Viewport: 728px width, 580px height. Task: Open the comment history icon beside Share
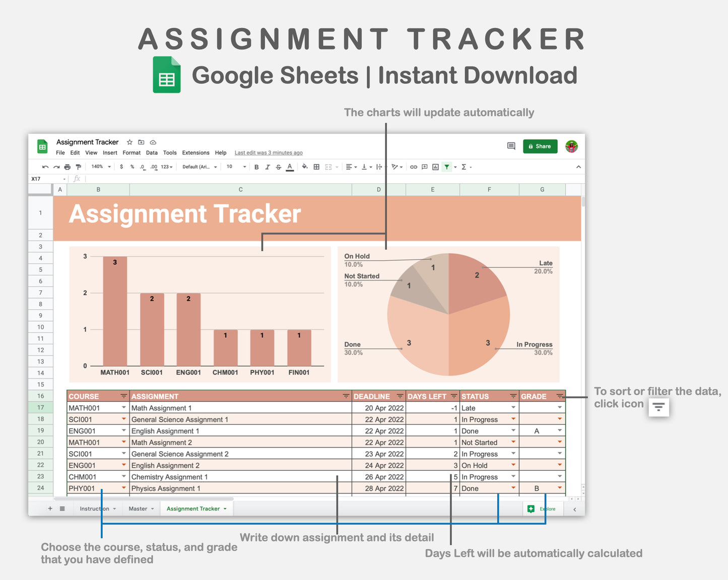tap(511, 146)
